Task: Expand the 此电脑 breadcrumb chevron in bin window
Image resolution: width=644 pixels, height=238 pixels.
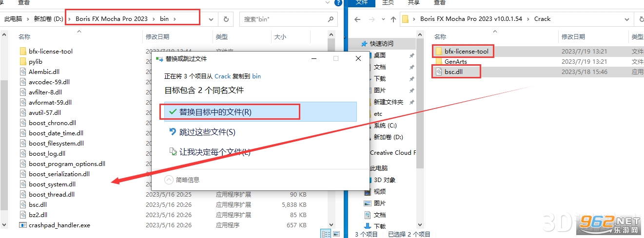Action: pos(28,19)
